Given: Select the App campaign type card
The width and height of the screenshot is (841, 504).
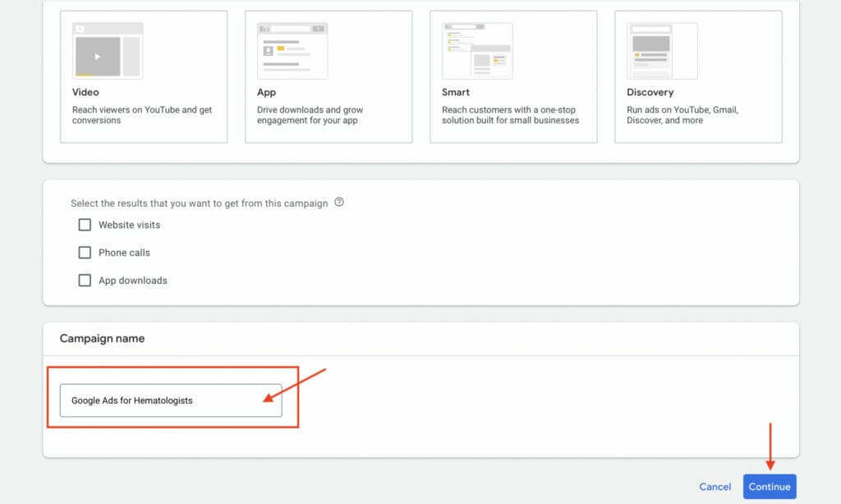Looking at the screenshot, I should tap(329, 76).
